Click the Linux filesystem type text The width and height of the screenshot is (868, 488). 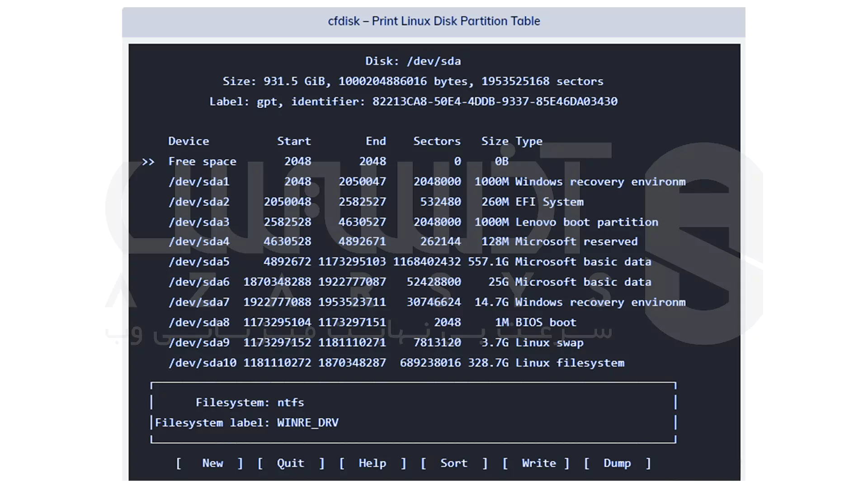(x=570, y=363)
